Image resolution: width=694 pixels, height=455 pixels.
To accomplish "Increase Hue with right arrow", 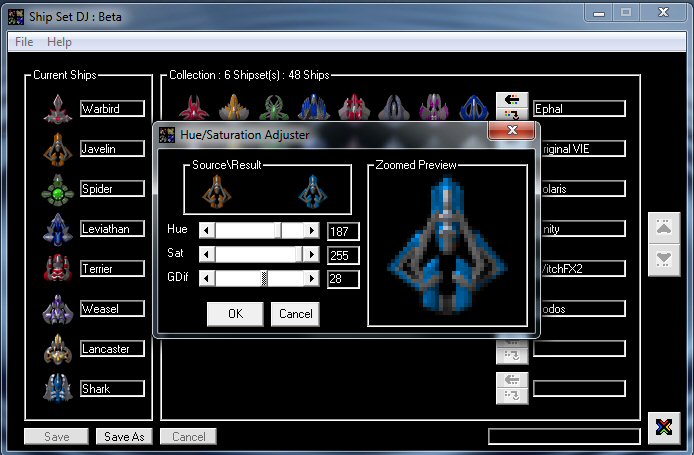I will pos(312,231).
